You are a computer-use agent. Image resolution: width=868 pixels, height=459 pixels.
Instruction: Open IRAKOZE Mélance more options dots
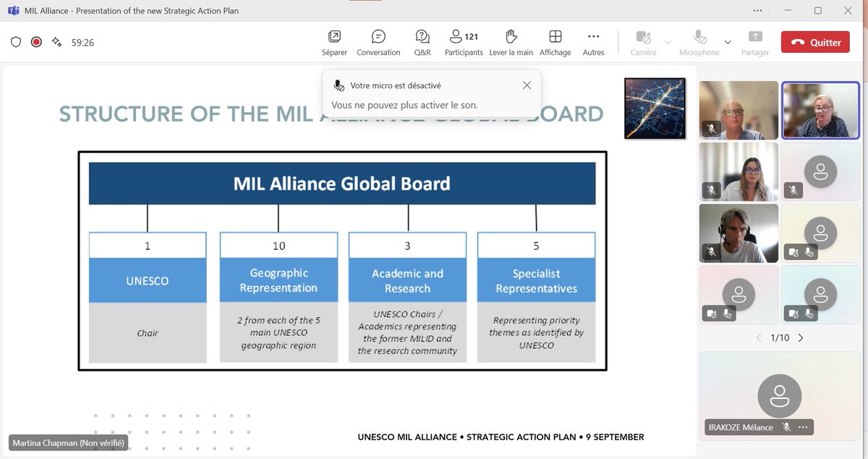click(x=803, y=427)
